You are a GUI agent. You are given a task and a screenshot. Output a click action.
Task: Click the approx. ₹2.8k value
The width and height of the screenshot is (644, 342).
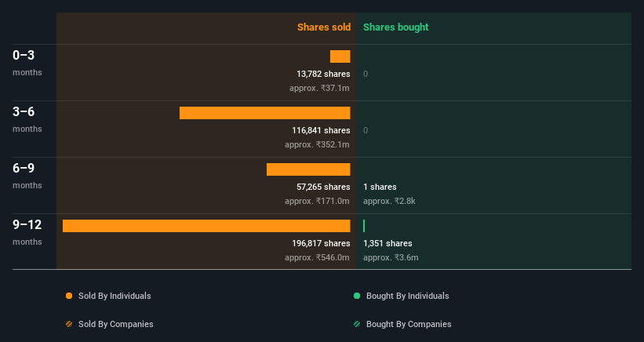(x=389, y=201)
